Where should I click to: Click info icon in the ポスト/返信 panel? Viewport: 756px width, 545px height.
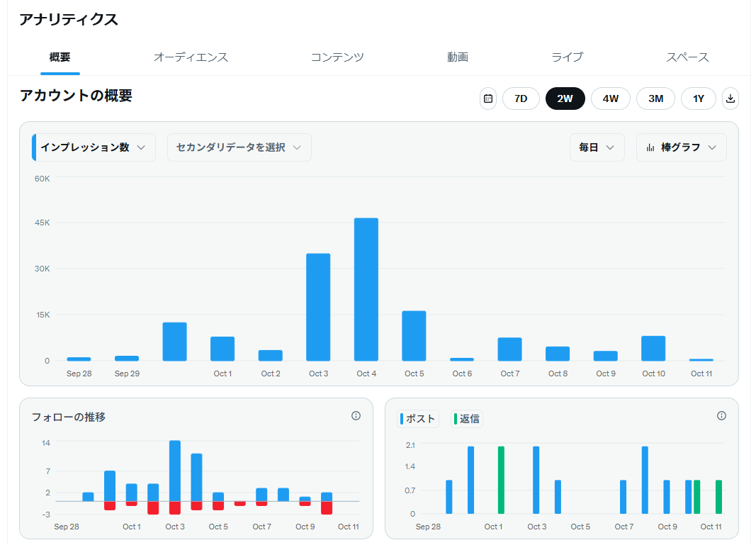point(721,416)
